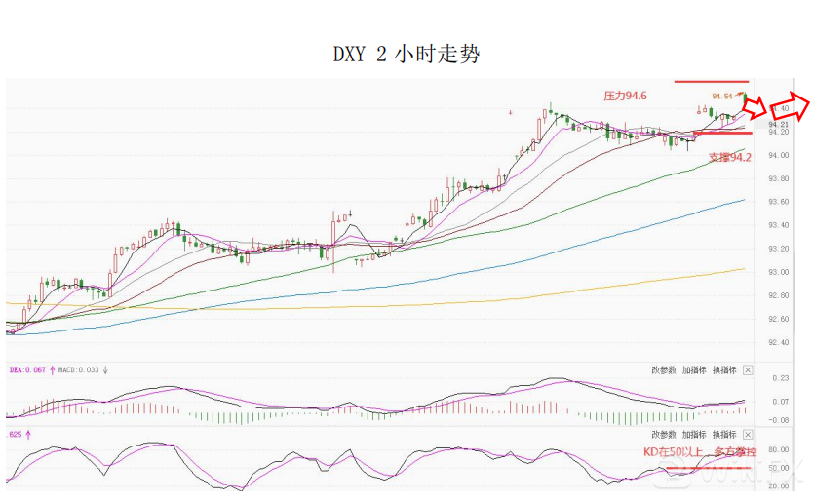The width and height of the screenshot is (814, 504).
Task: Click the 支撑94.2 support label
Action: click(729, 157)
